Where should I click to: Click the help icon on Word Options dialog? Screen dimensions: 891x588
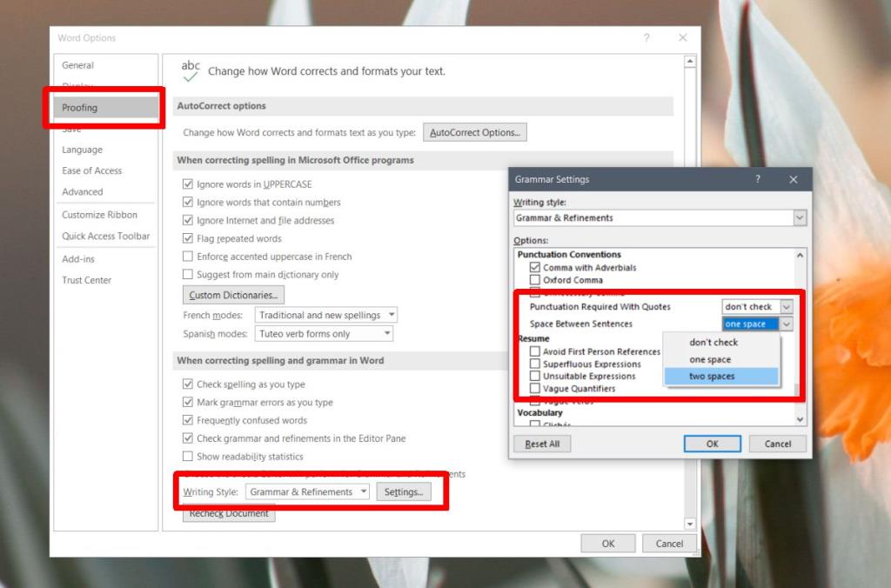pyautogui.click(x=646, y=37)
